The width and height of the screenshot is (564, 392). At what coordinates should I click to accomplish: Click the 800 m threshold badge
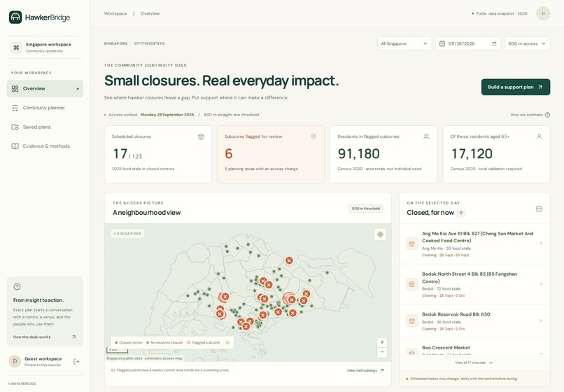pos(366,209)
